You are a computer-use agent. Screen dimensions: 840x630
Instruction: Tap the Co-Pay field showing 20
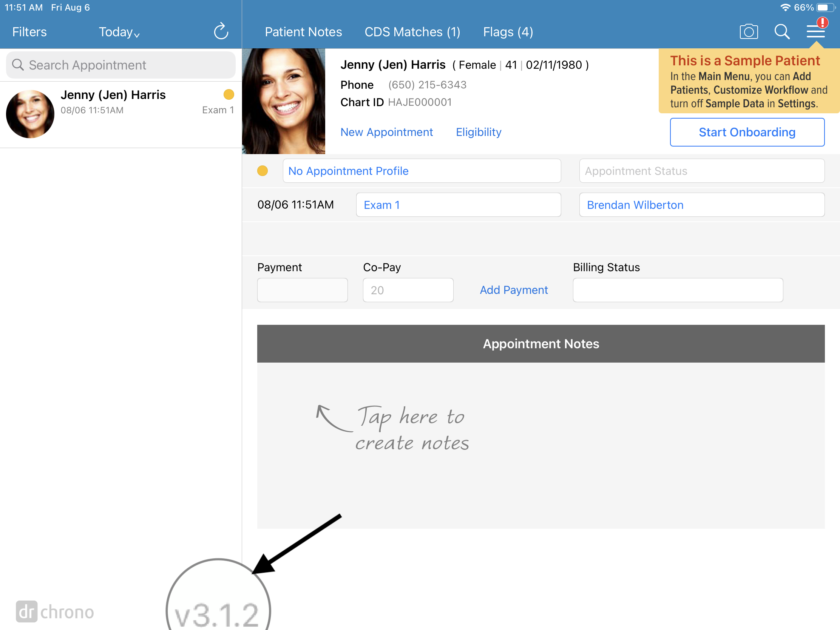[408, 290]
